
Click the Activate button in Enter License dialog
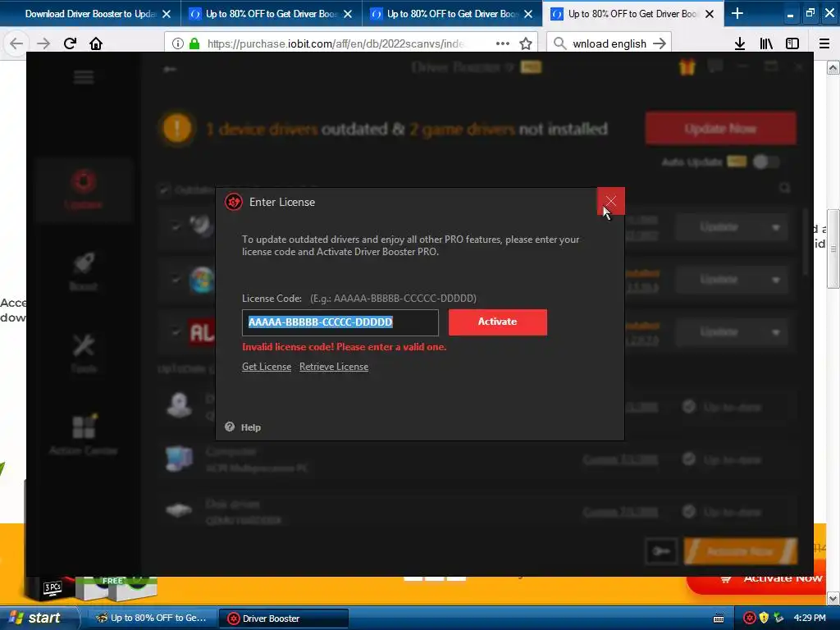(x=498, y=322)
